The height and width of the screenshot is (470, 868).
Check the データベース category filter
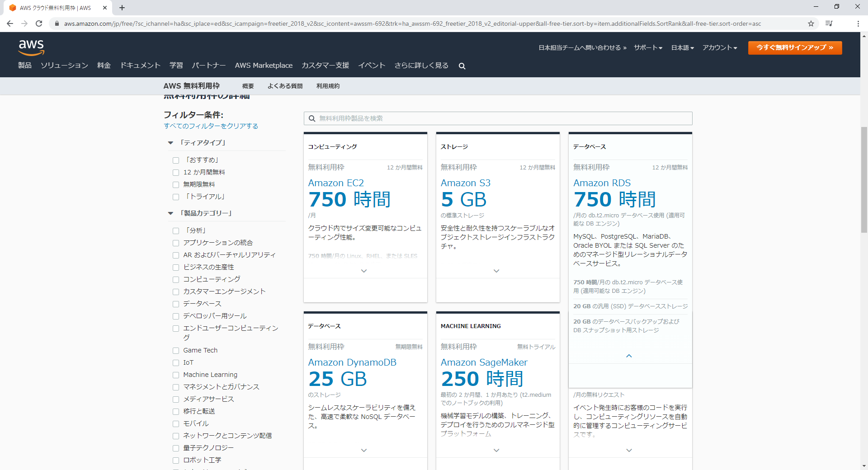pos(176,304)
